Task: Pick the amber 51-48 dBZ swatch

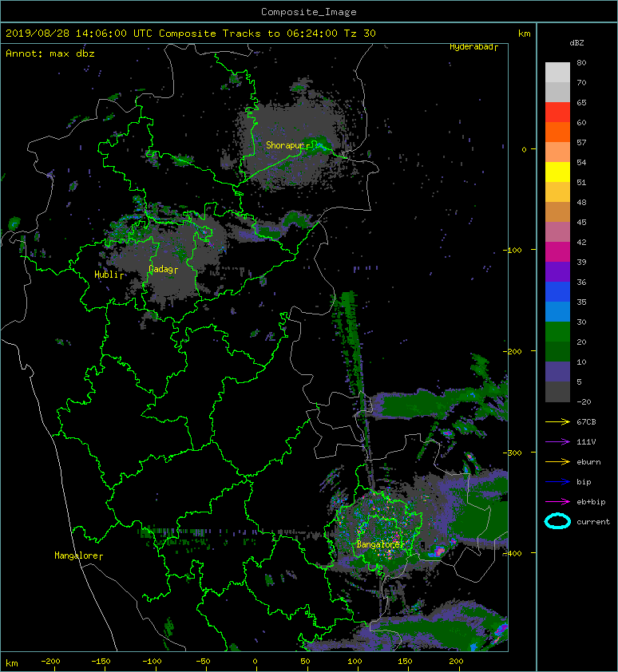Action: pyautogui.click(x=557, y=192)
